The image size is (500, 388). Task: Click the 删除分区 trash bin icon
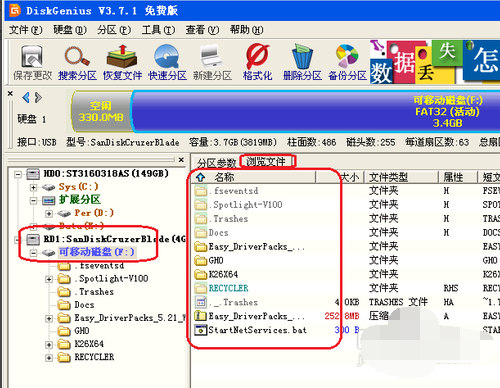[302, 63]
